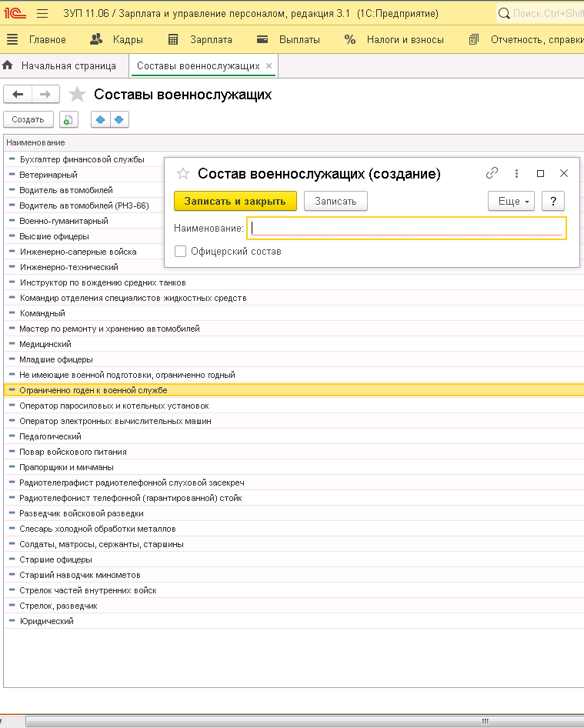Select the Педагогический row
The image size is (584, 728).
coord(292,436)
